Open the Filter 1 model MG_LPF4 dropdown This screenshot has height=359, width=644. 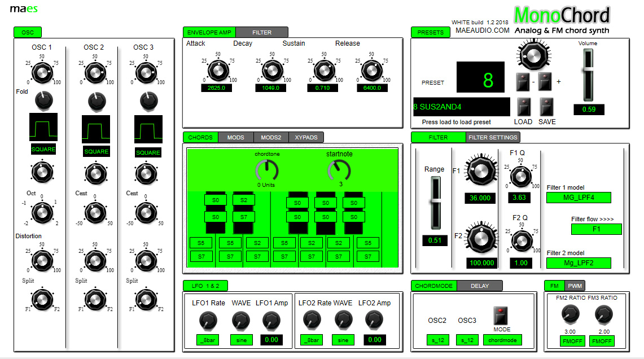[x=579, y=198]
